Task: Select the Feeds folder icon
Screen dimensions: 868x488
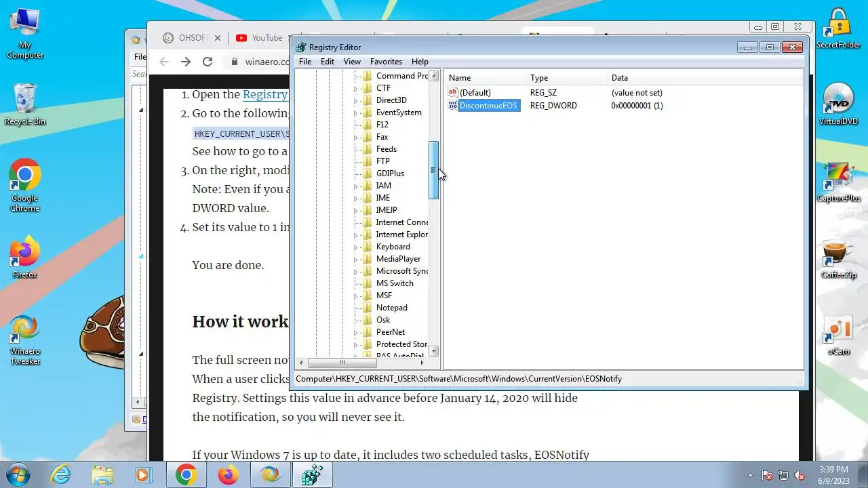Action: click(x=367, y=149)
